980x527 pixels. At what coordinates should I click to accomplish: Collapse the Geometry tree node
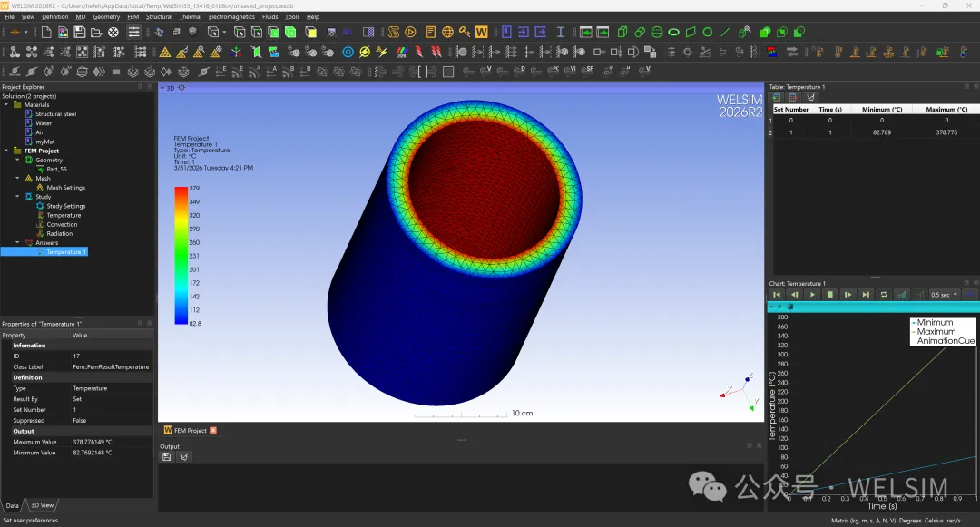point(17,160)
